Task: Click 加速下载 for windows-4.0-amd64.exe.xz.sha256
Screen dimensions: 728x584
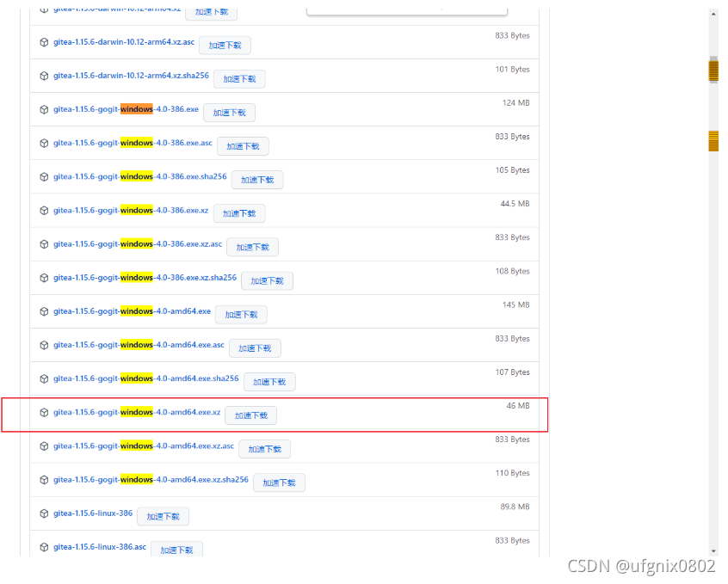Action: coord(279,483)
